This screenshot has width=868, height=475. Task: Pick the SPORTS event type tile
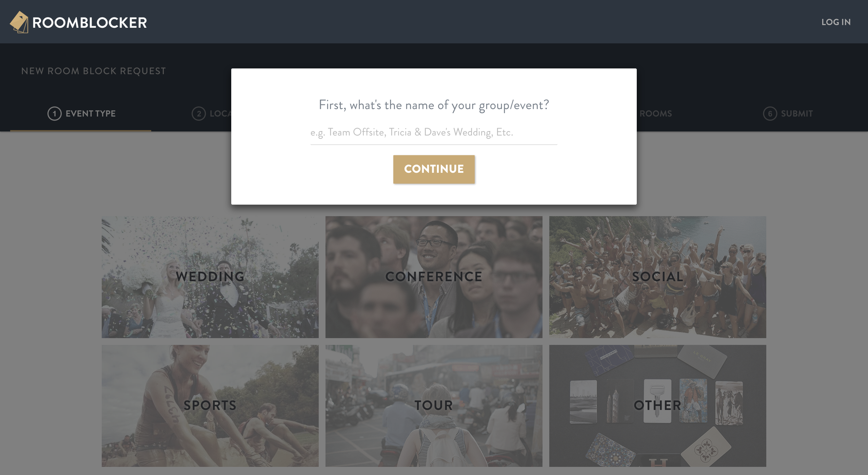[x=210, y=406]
